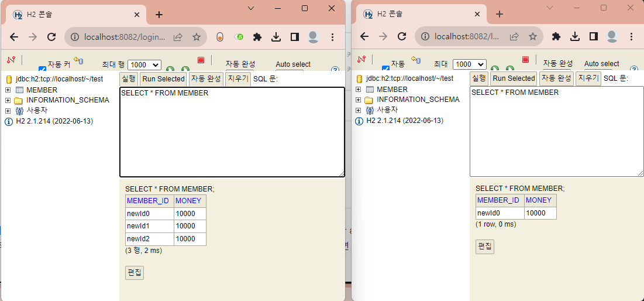This screenshot has width=644, height=301.
Task: Click into right SQL statement text area
Action: [557, 132]
